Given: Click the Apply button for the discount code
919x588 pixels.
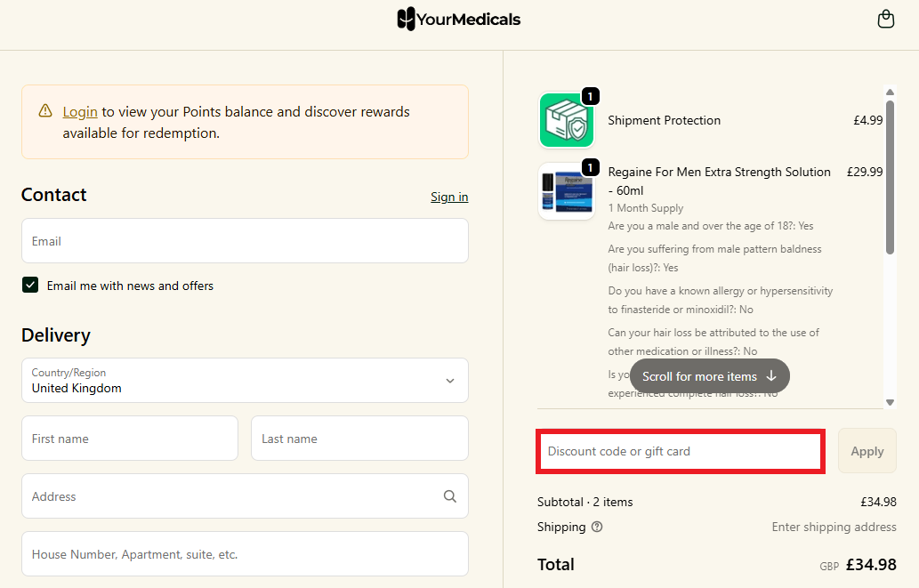Looking at the screenshot, I should 867,450.
